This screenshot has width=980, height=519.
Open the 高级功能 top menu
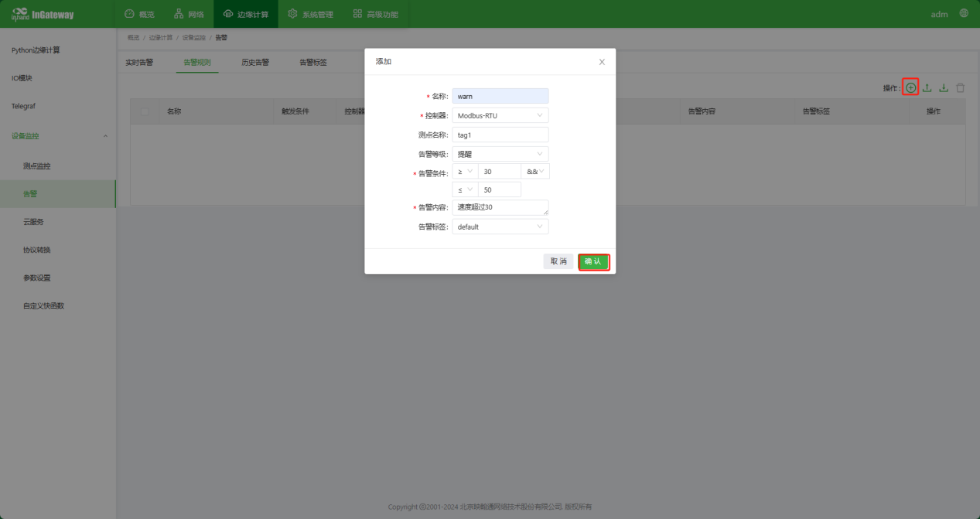375,14
